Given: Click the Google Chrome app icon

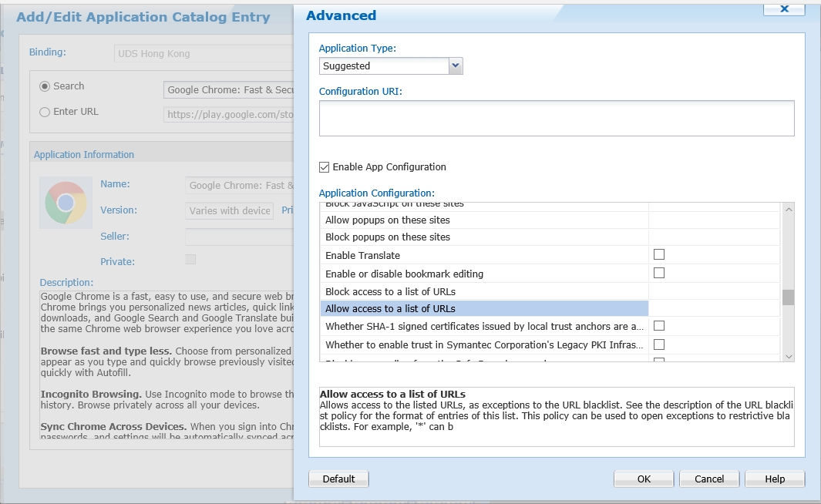Looking at the screenshot, I should pyautogui.click(x=66, y=203).
